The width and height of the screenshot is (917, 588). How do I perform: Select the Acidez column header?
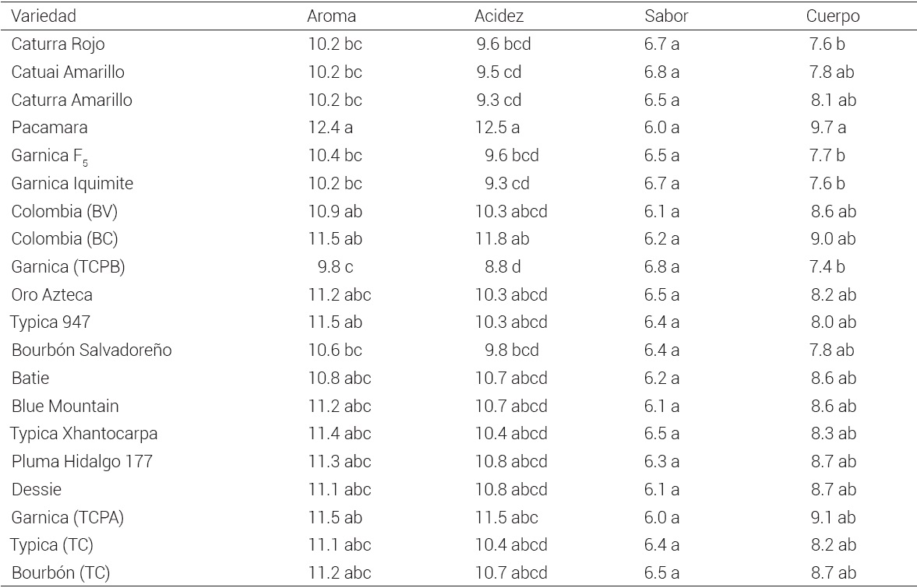click(499, 16)
